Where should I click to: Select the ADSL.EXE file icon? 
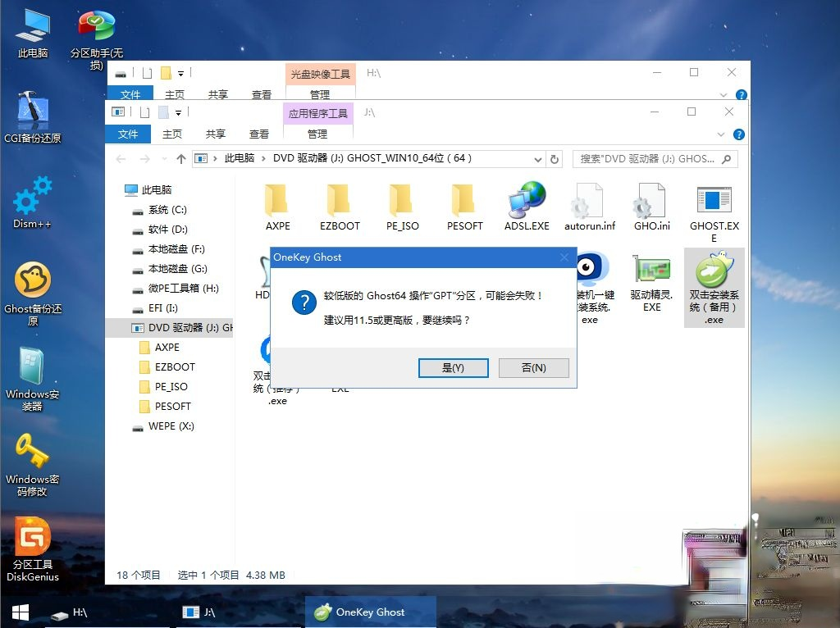527,207
